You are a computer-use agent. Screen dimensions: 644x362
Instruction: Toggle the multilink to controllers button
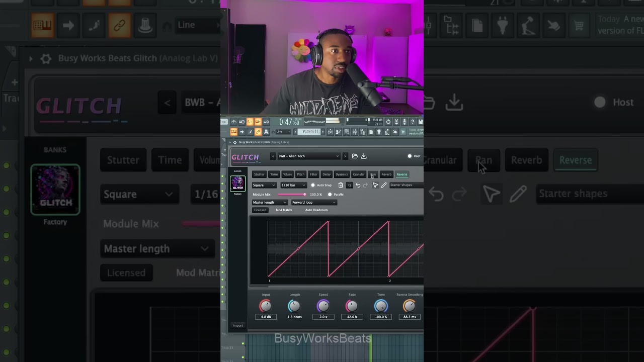pyautogui.click(x=258, y=132)
